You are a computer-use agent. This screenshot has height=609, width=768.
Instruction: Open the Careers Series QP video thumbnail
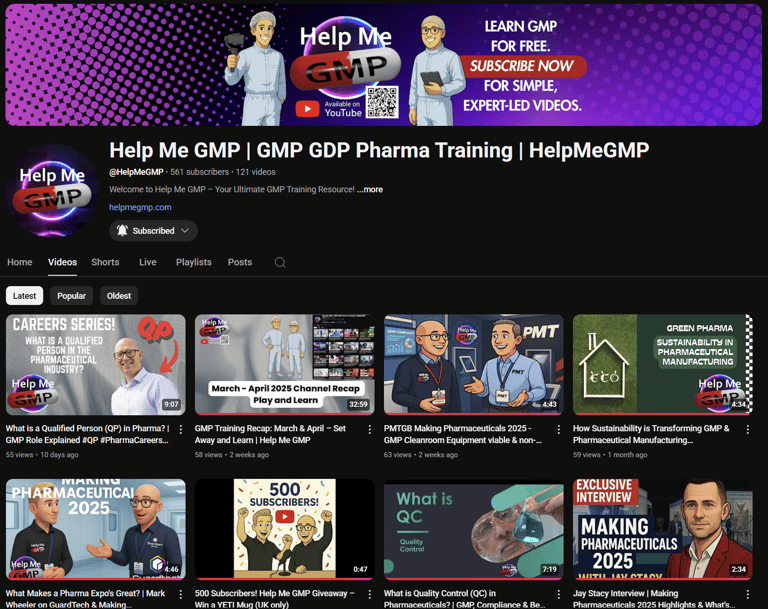click(x=96, y=365)
